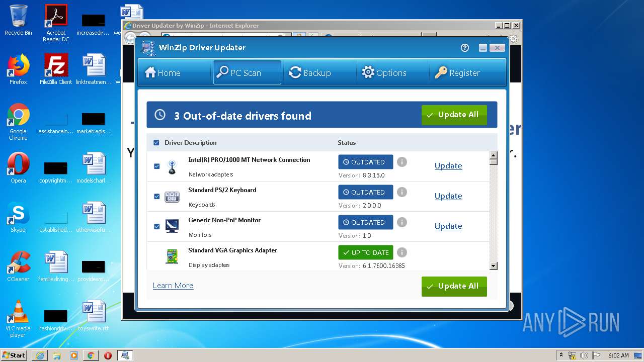The width and height of the screenshot is (644, 362).
Task: Click the OUTDATED badge for Intel network connection
Action: (x=366, y=162)
